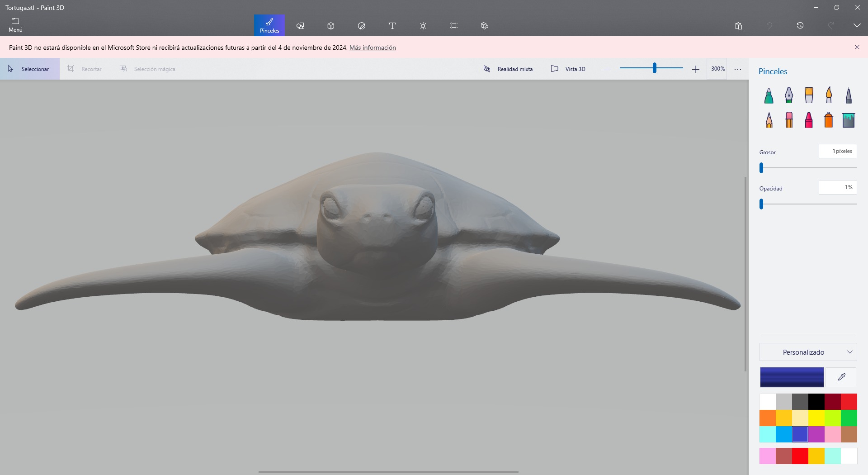Click the Opacidad slider handle

761,204
